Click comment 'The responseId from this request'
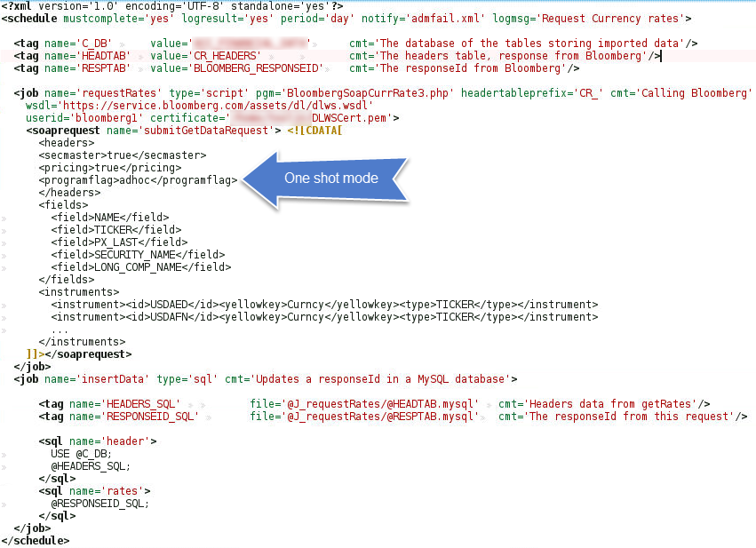756x548 pixels. coord(632,417)
